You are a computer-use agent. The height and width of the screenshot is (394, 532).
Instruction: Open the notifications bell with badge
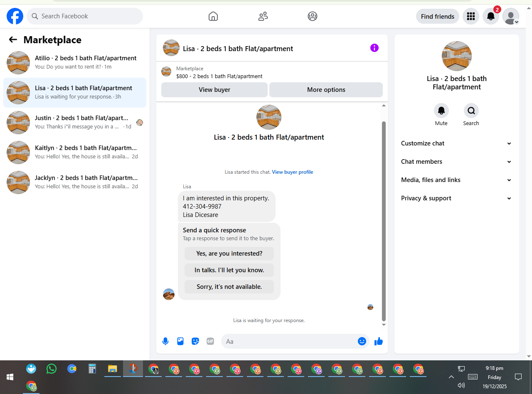pos(491,16)
